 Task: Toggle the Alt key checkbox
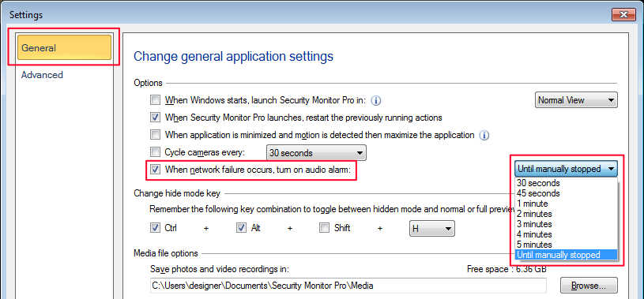242,228
